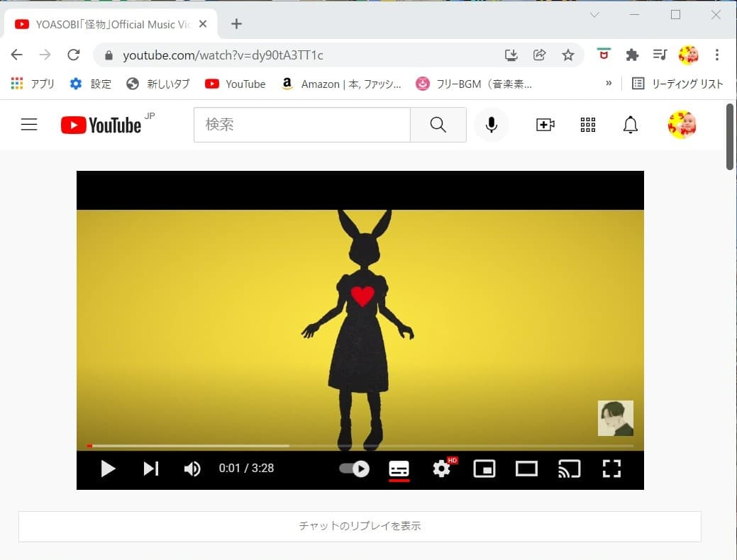Open YouTube voice search microphone
The height and width of the screenshot is (560, 737).
tap(491, 125)
